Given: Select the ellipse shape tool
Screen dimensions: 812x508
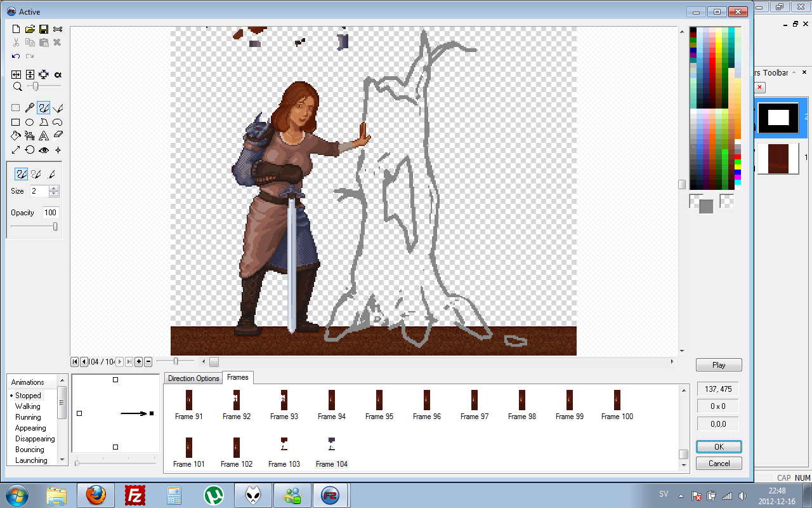Looking at the screenshot, I should point(30,122).
